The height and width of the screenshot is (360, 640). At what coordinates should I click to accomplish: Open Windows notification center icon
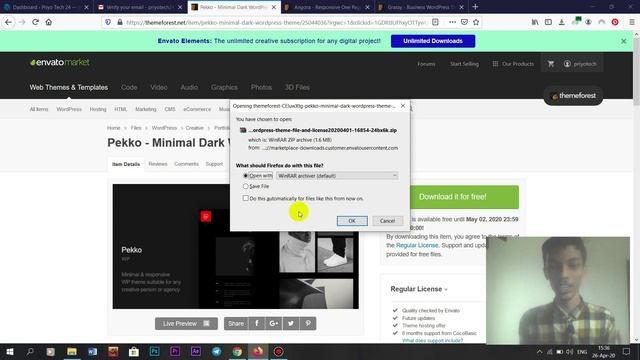tap(627, 351)
